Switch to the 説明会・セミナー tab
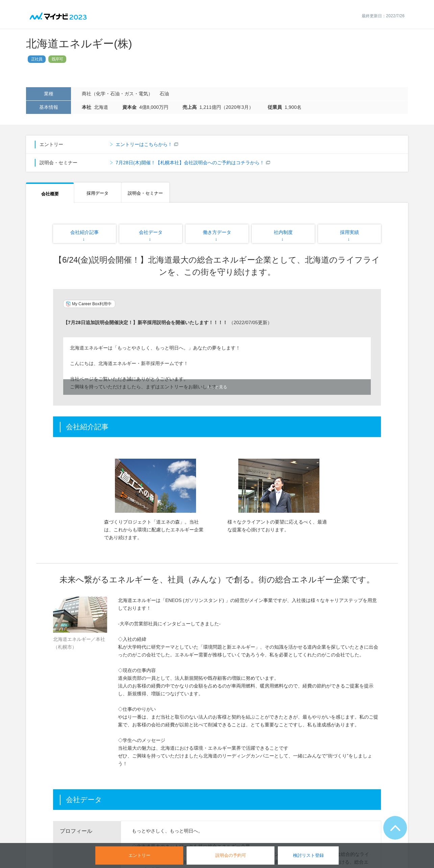The image size is (434, 868). click(145, 193)
